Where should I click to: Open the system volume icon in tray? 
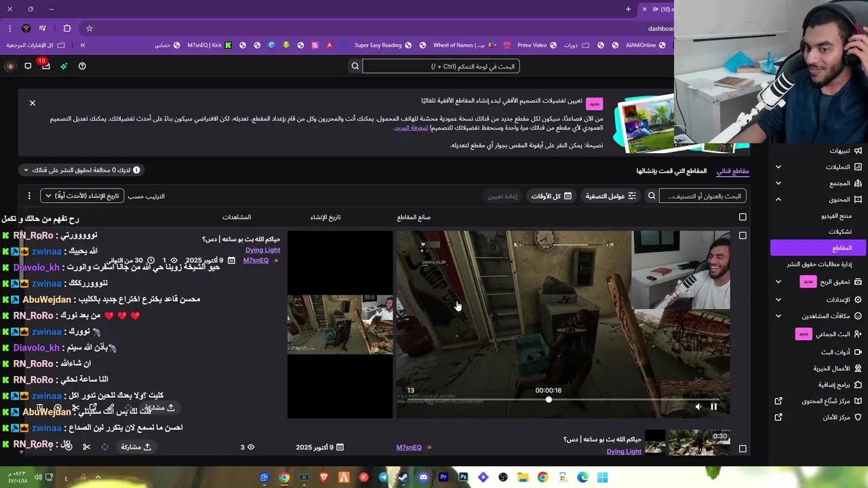pos(38,477)
